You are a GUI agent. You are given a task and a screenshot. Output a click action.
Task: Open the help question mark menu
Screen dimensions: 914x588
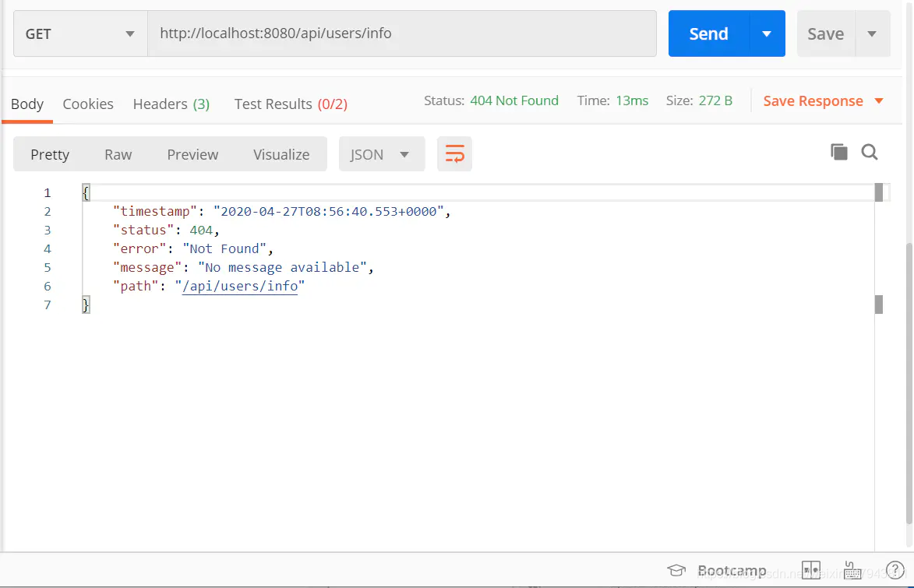click(895, 571)
